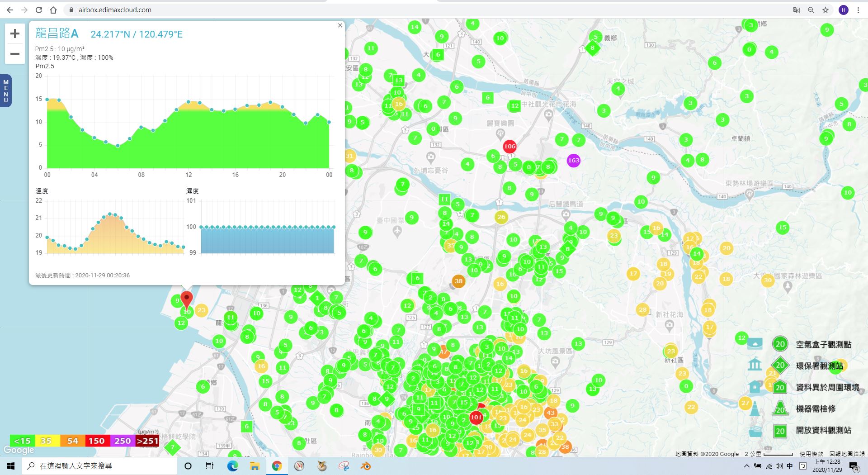Toggle the 空氣盒子觀測點 legend entry

click(x=824, y=344)
